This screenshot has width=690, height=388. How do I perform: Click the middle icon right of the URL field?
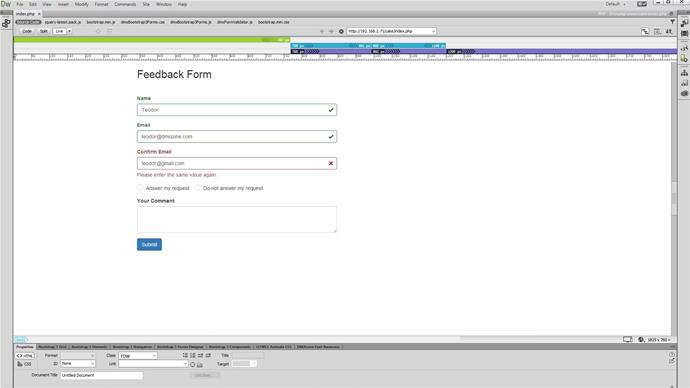(x=657, y=31)
